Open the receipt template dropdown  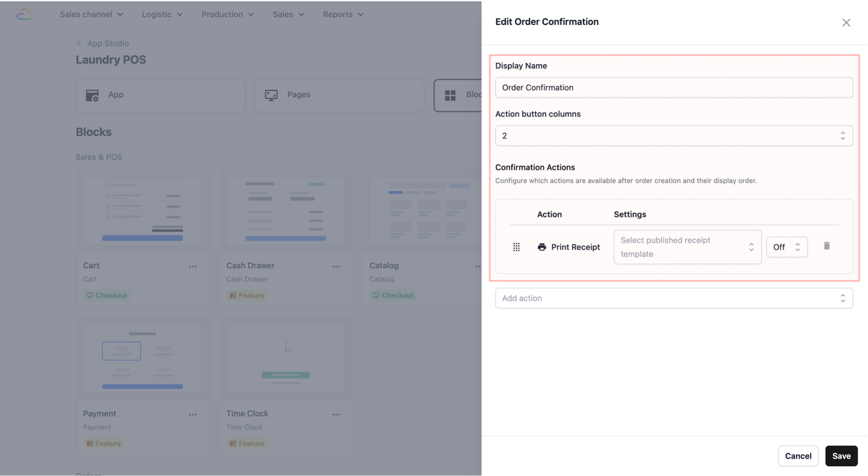point(687,247)
